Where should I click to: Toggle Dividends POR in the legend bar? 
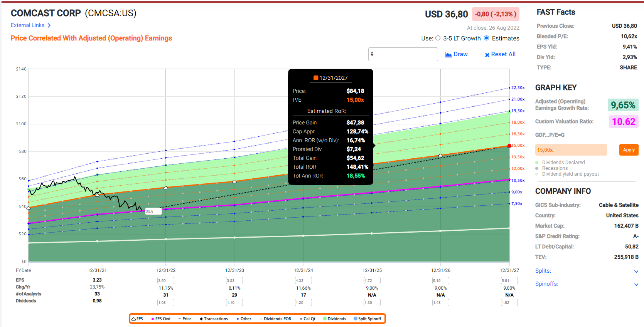(277, 319)
